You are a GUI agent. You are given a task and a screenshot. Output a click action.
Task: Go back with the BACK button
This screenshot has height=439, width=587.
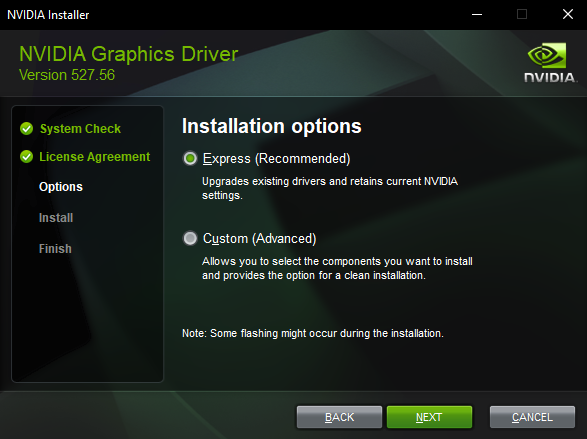339,417
